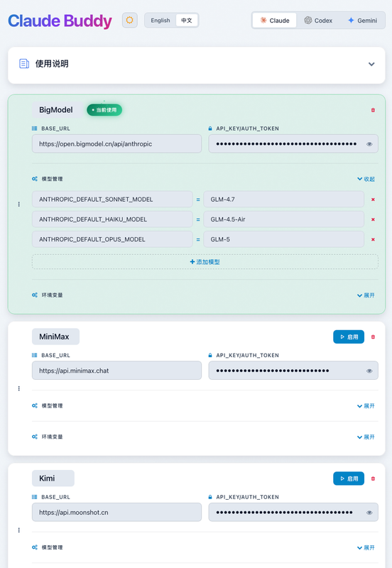Expand MiniMax 模型管理 via 展开
This screenshot has height=568, width=392.
pos(366,406)
